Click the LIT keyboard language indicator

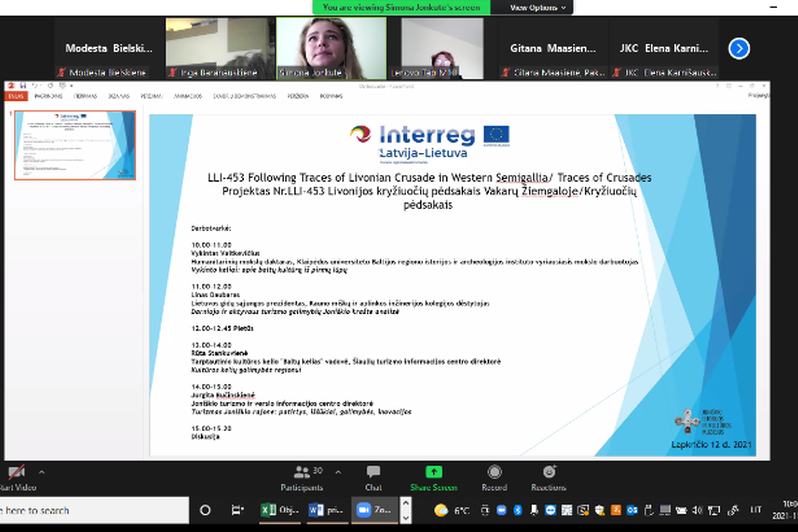pos(756,510)
